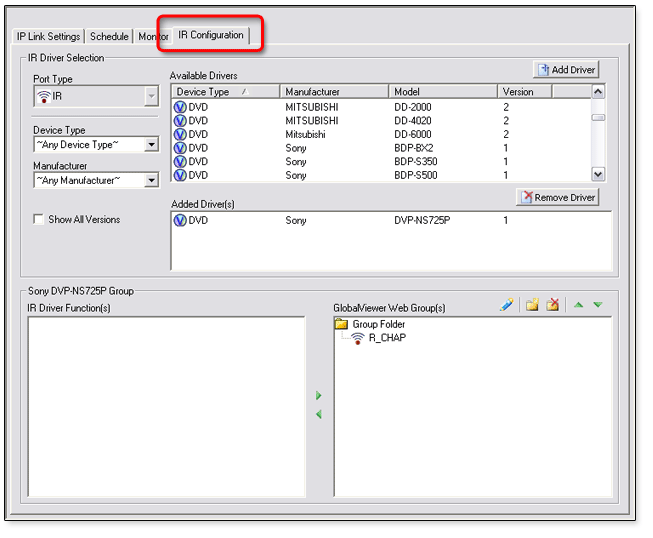Click the add new folder icon
Image resolution: width=653 pixels, height=538 pixels.
coord(532,305)
